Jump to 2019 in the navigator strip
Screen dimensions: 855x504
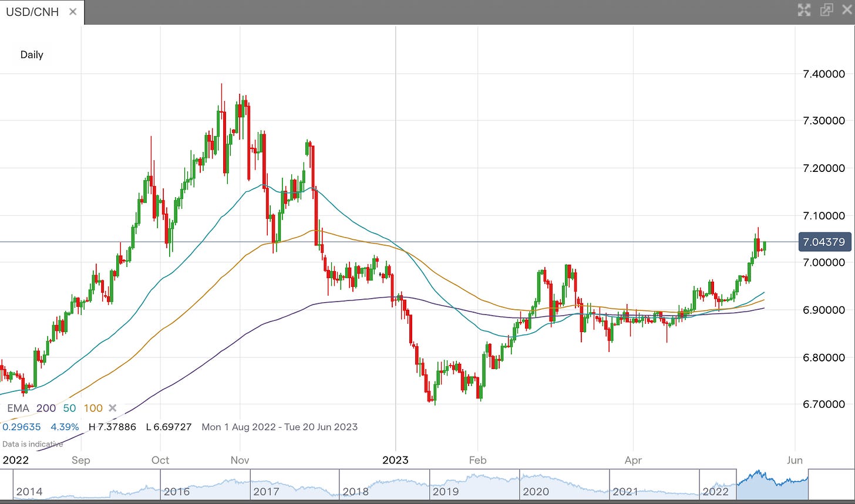coord(446,492)
